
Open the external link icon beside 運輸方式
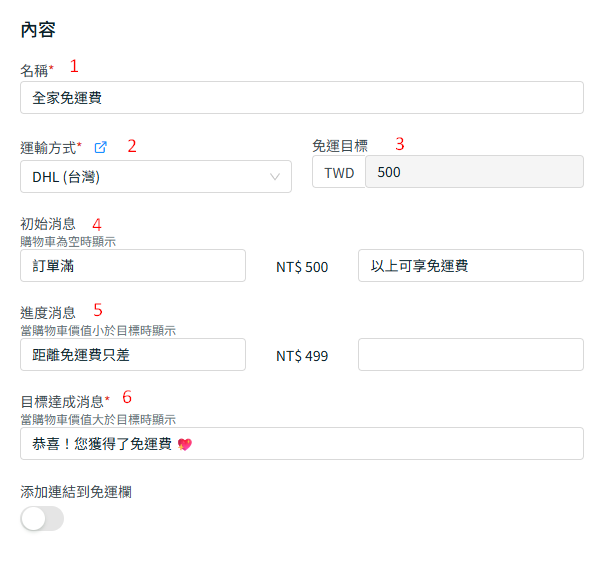[x=100, y=147]
